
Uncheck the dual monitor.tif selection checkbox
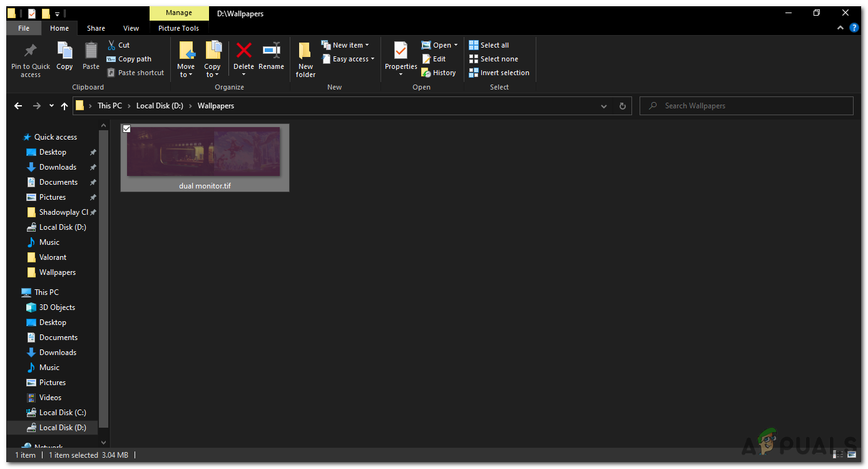pyautogui.click(x=127, y=128)
